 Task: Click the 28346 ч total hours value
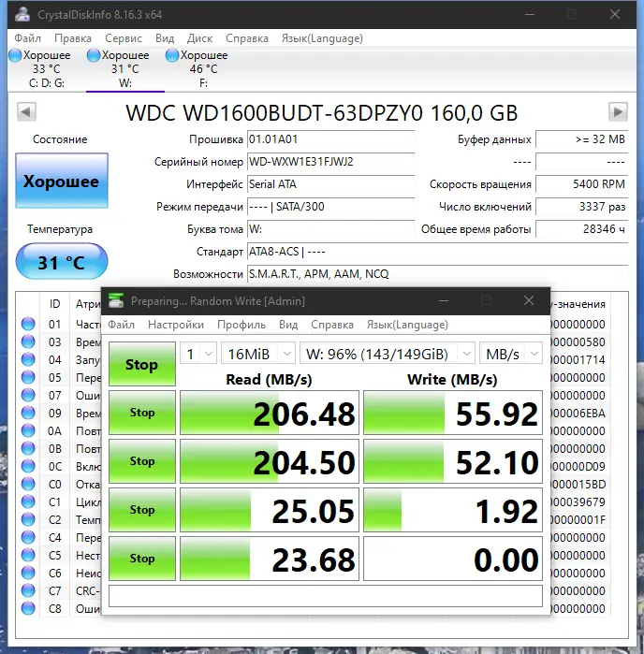pyautogui.click(x=581, y=229)
